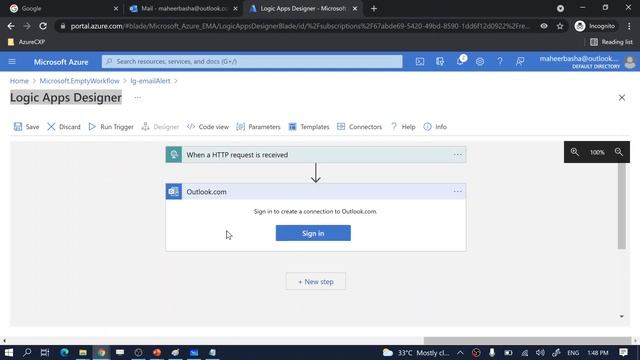The width and height of the screenshot is (640, 360).
Task: Add a New step
Action: point(316,282)
